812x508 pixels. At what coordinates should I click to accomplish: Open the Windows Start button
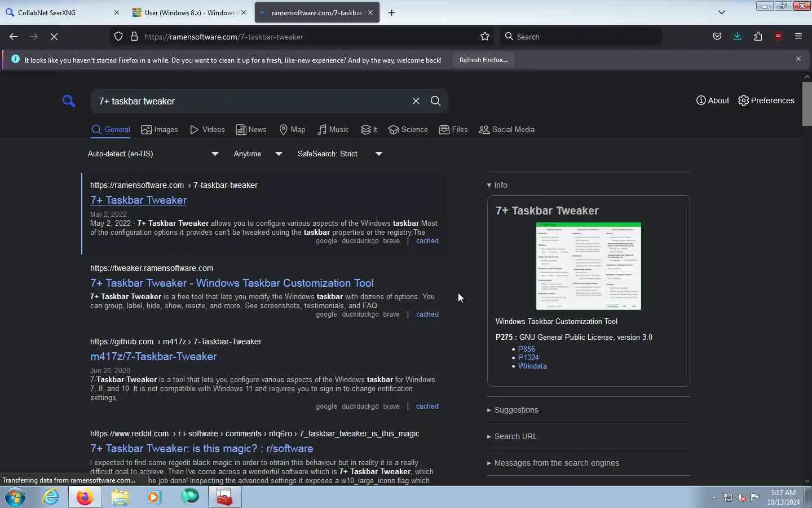click(x=15, y=497)
